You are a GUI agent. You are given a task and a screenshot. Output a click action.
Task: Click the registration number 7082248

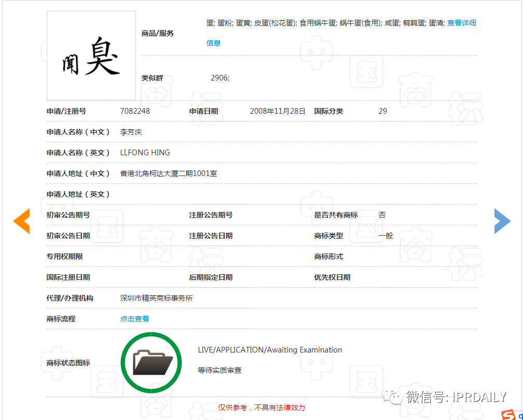135,111
